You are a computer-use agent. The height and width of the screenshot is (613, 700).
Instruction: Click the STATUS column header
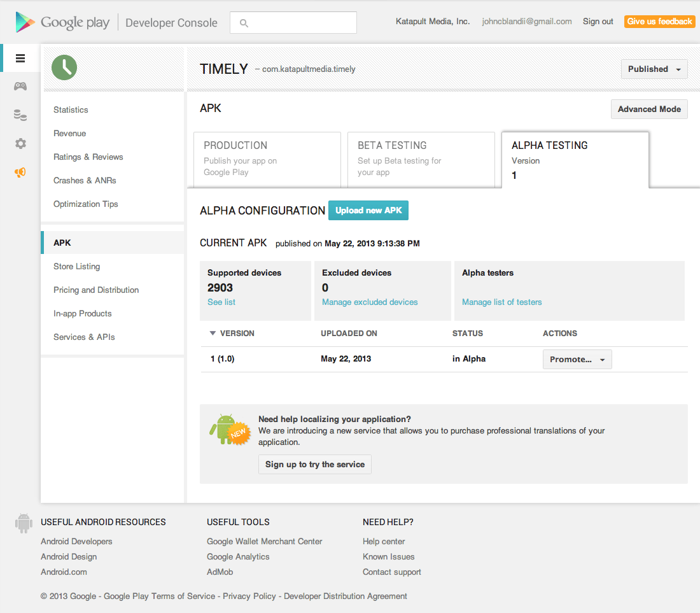(468, 334)
